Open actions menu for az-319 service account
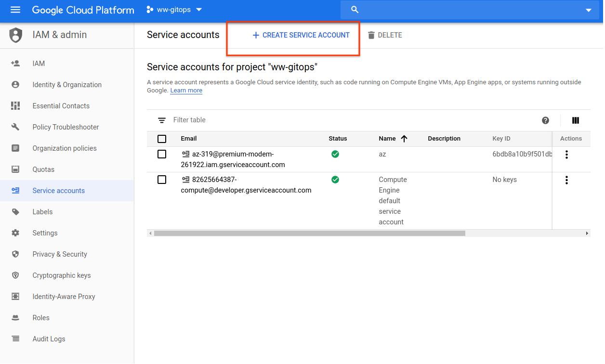Viewport: 605px width, 364px height. click(x=566, y=155)
